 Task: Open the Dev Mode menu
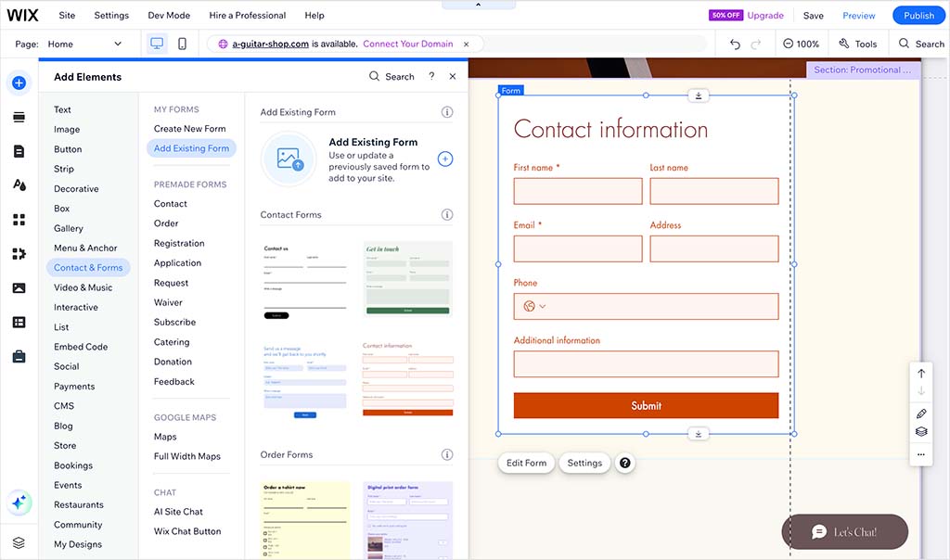click(x=168, y=16)
